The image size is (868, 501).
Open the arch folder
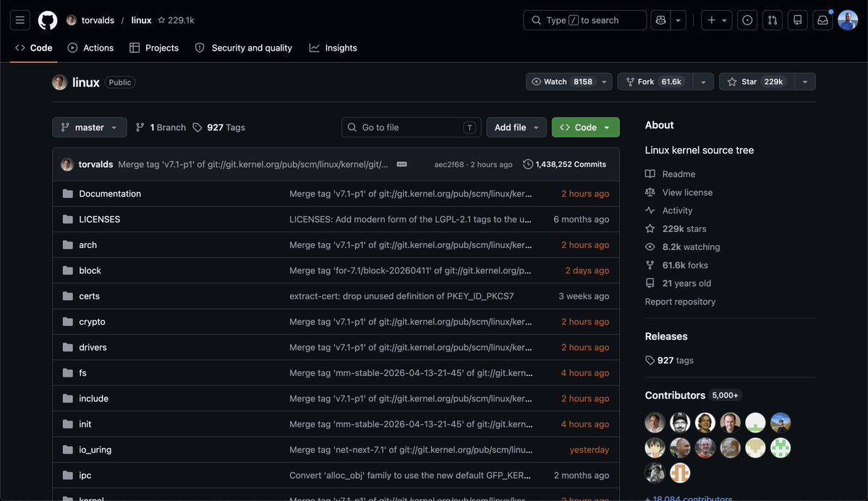point(88,245)
